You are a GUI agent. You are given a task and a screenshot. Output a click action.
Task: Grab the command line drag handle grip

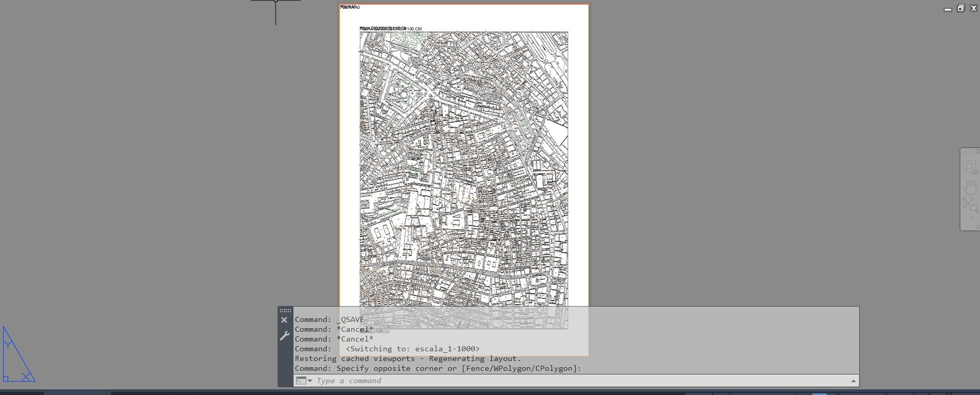click(285, 311)
